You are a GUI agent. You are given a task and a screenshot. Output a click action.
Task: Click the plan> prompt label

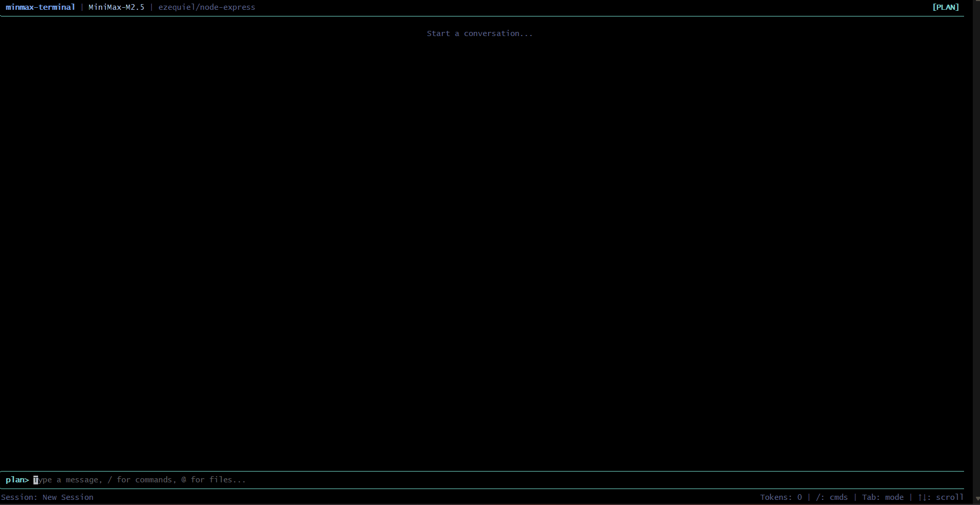[x=17, y=480]
